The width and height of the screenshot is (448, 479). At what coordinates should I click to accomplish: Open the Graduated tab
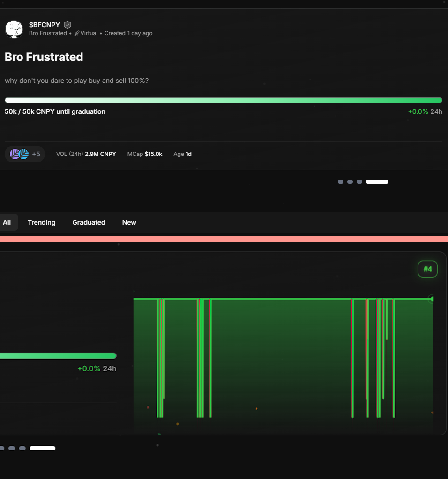(89, 222)
